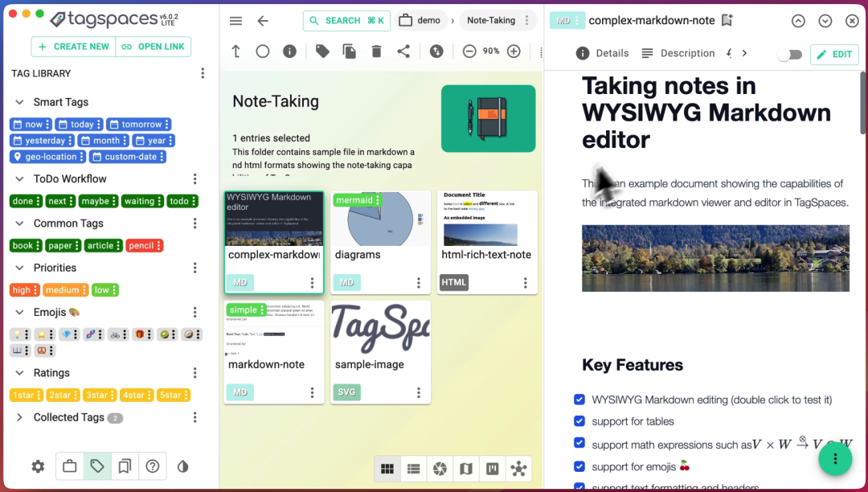Click the share icon in the toolbar
Screen dimensions: 868x492
click(x=403, y=51)
